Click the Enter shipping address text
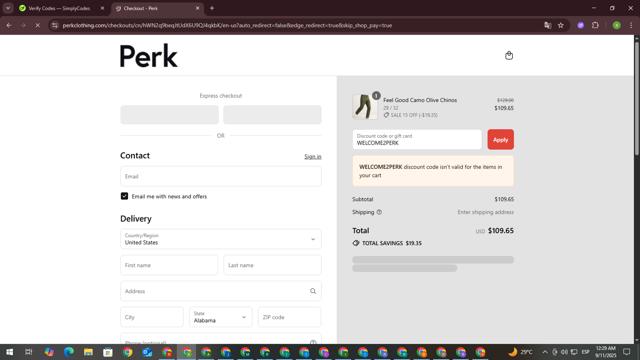Image resolution: width=640 pixels, height=360 pixels. [485, 212]
